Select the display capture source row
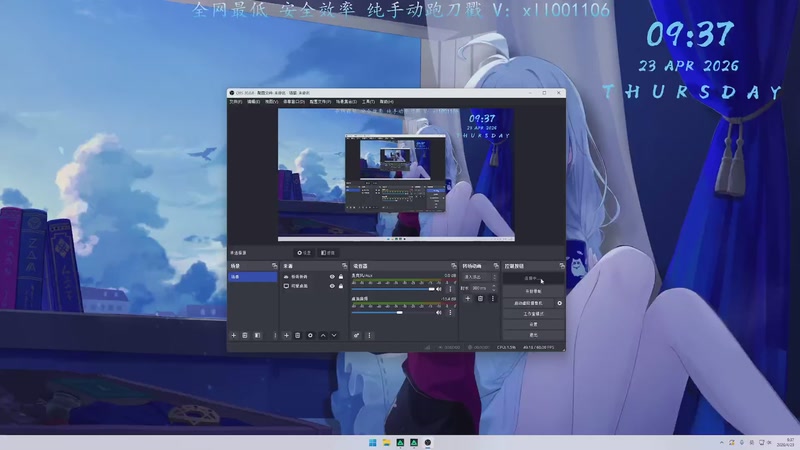This screenshot has width=800, height=450. point(313,286)
